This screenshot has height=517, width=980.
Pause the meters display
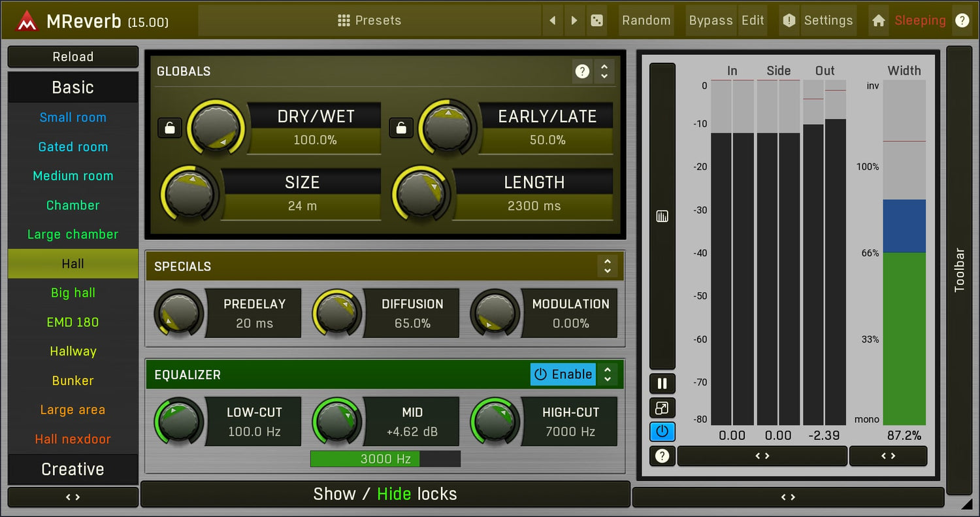tap(662, 384)
